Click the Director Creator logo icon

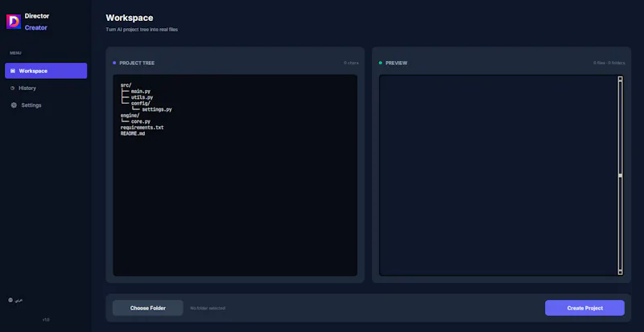tap(14, 22)
